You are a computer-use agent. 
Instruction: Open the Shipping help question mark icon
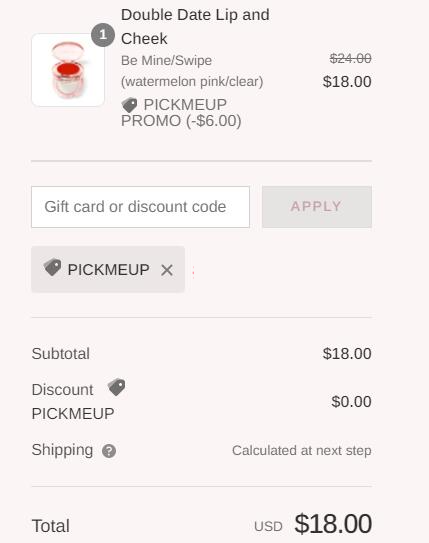pyautogui.click(x=109, y=451)
